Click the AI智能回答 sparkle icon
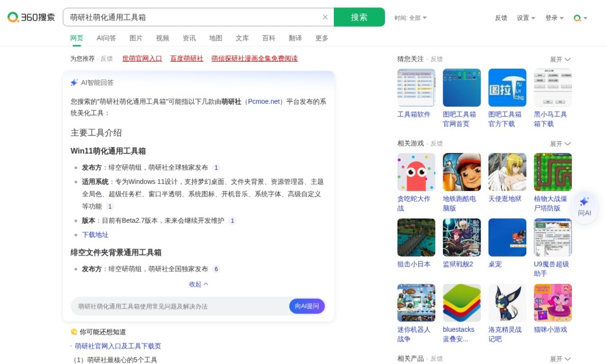 pyautogui.click(x=74, y=83)
